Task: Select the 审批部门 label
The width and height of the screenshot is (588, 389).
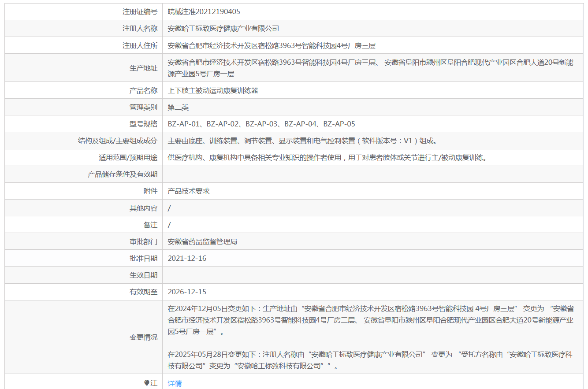Action: [143, 241]
